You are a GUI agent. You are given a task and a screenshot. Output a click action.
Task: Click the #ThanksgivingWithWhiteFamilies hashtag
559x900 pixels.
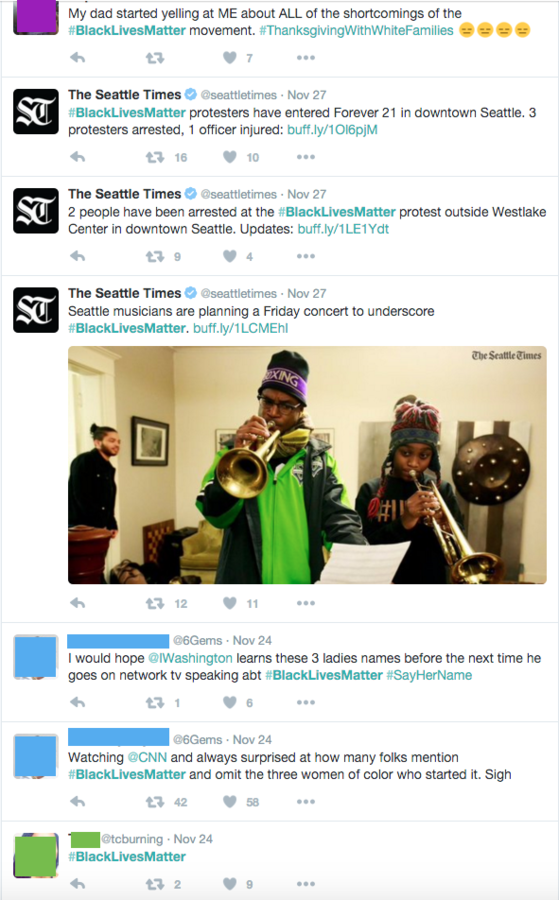click(356, 30)
